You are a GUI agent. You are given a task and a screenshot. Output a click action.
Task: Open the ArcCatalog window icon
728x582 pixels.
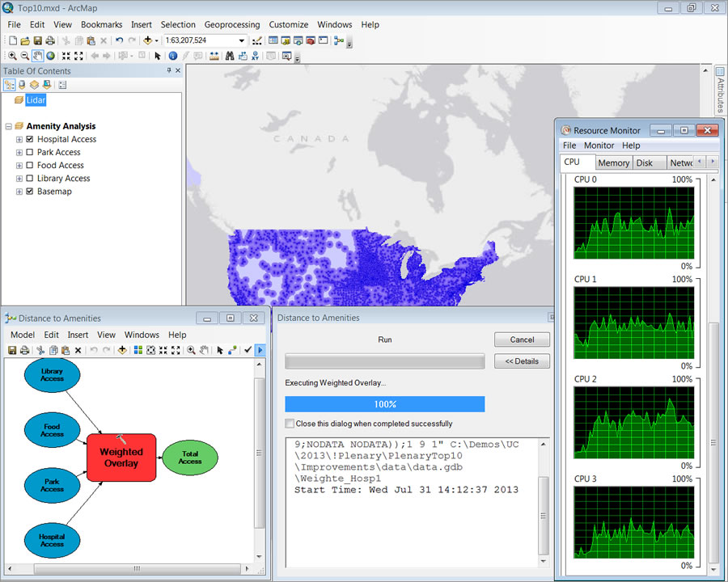click(285, 39)
